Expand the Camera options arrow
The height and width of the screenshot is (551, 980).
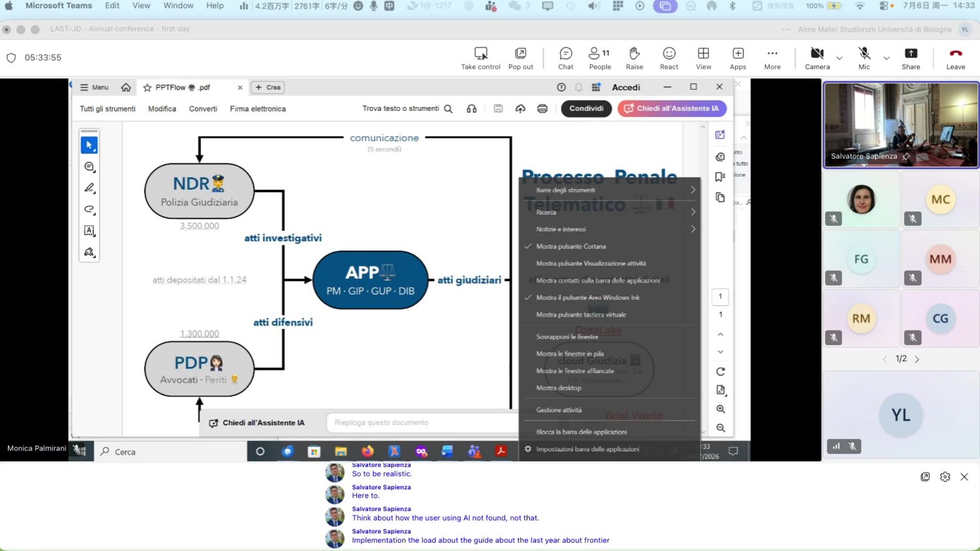coord(839,58)
